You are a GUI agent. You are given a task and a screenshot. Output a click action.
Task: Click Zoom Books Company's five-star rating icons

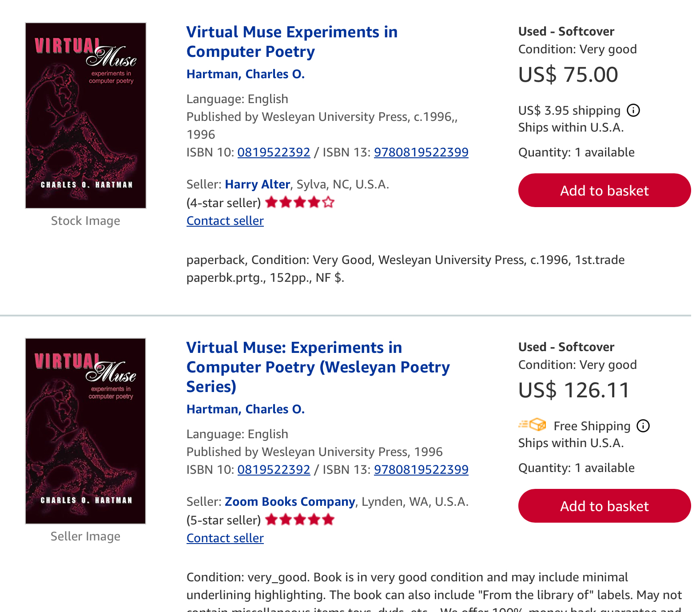(x=300, y=520)
